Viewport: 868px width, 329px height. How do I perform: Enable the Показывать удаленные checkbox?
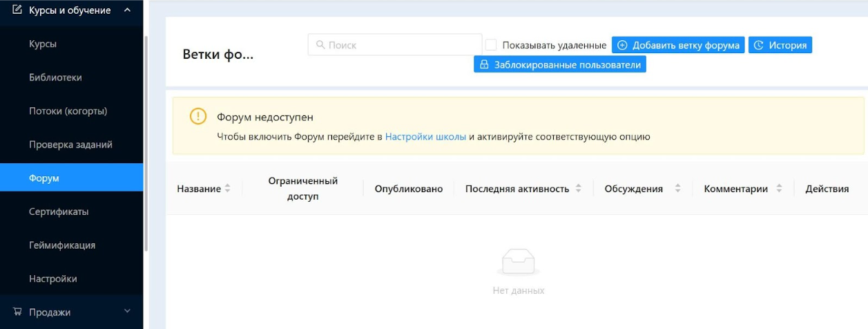tap(491, 45)
